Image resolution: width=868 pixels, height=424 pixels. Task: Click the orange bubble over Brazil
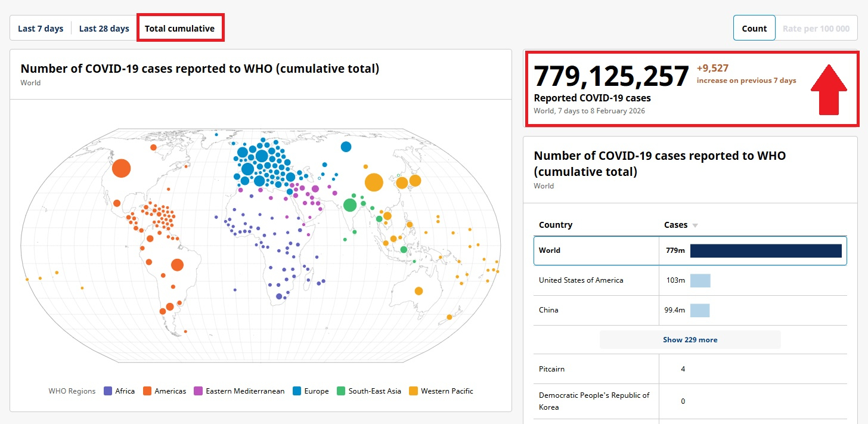point(177,265)
